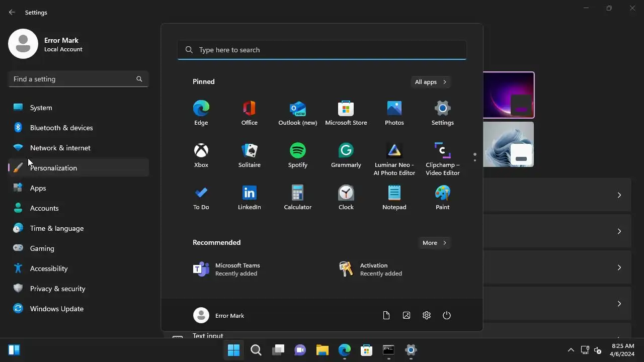Screen dimensions: 644x362
Task: Select Personalization in sidebar
Action: pos(78,168)
